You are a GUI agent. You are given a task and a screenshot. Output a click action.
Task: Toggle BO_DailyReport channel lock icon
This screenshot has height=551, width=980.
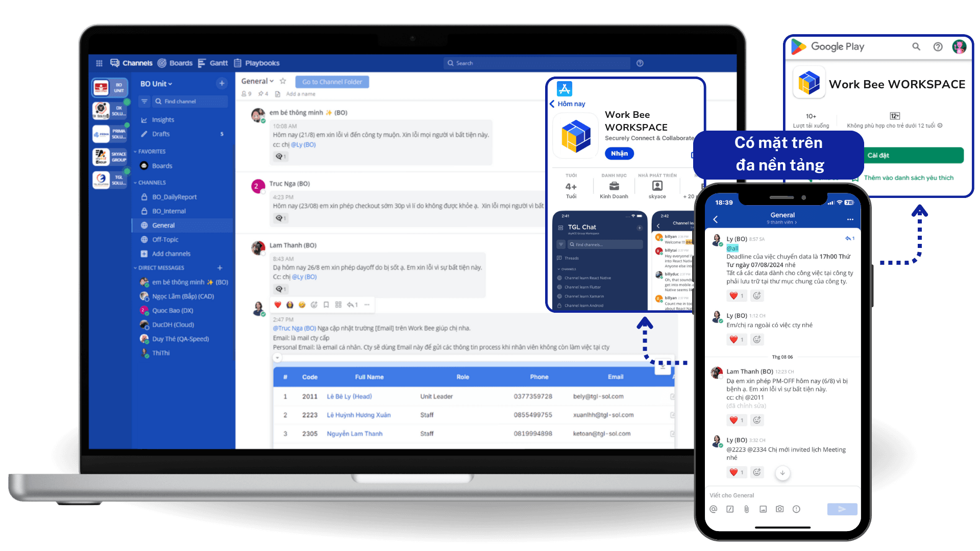[145, 196]
